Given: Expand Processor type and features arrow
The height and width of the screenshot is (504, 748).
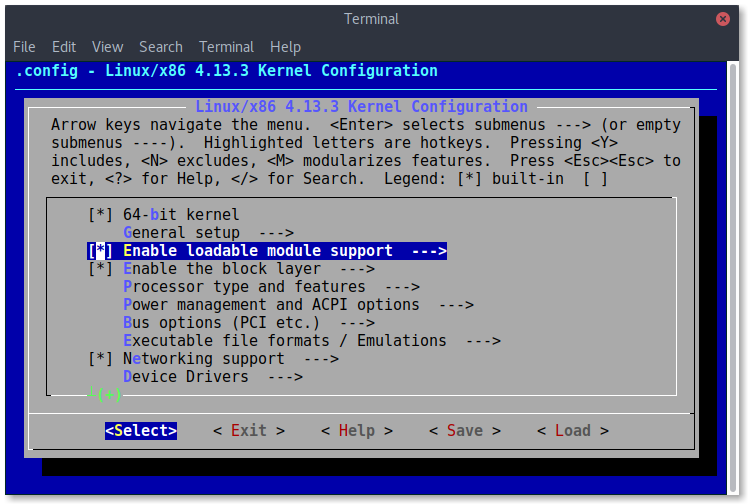Looking at the screenshot, I should pos(402,287).
